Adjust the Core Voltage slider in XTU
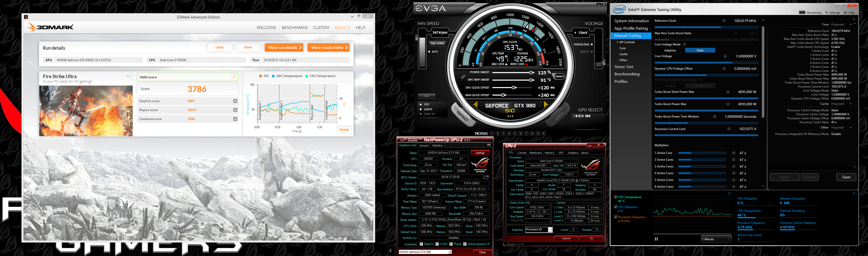This screenshot has width=868, height=256. tap(706, 63)
